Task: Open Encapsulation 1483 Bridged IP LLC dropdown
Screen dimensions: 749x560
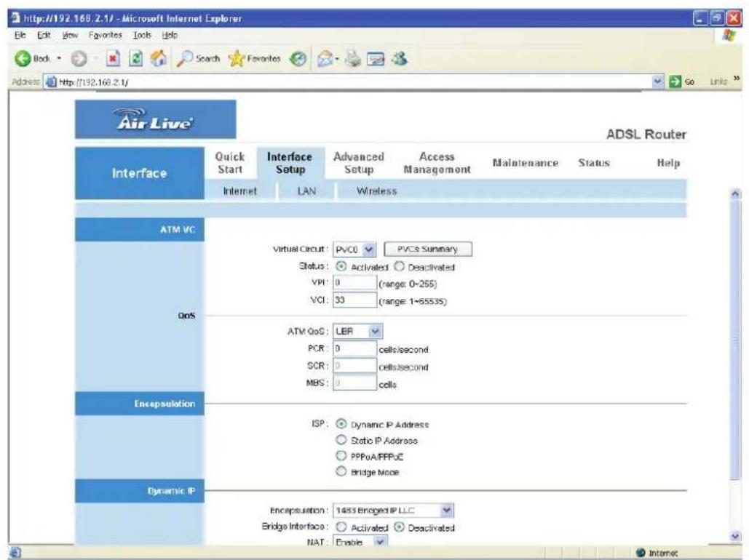Action: click(393, 511)
